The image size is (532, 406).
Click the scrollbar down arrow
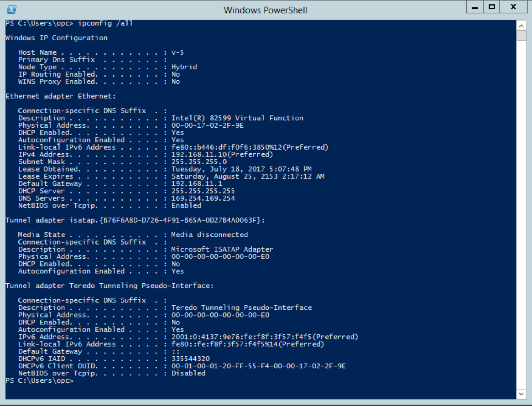coord(522,394)
